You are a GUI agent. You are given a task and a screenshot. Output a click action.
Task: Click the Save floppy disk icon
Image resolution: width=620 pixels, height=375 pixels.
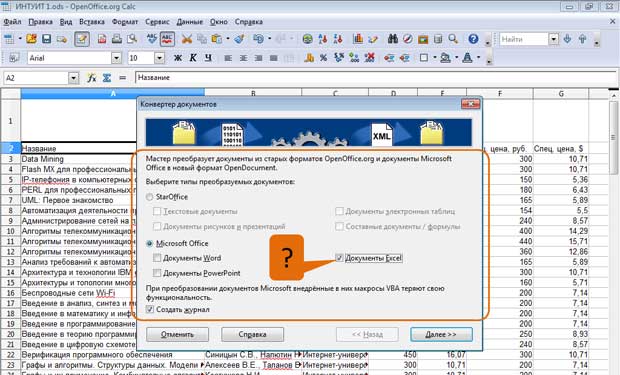pos(47,39)
